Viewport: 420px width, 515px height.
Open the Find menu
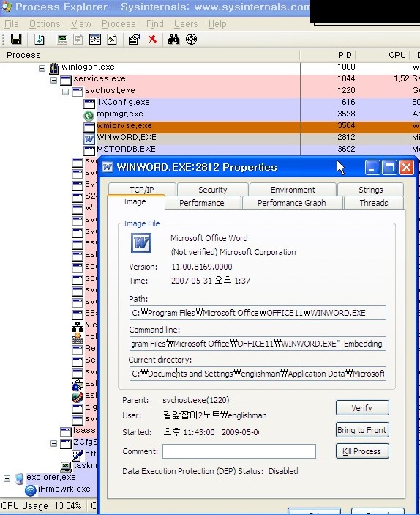point(155,24)
